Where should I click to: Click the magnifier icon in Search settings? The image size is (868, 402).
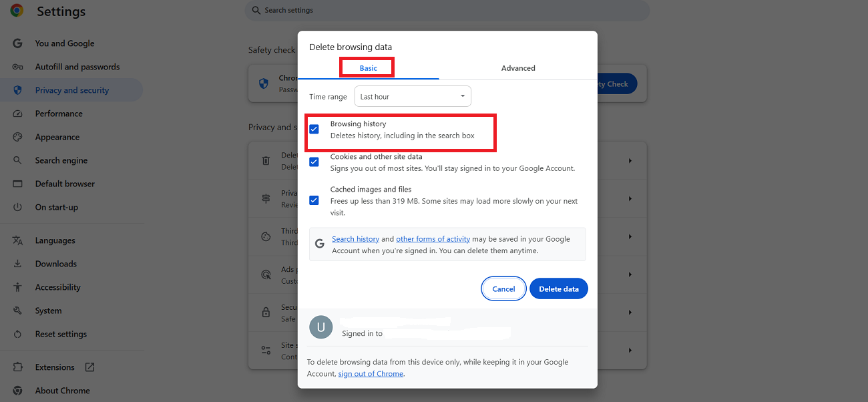[256, 10]
